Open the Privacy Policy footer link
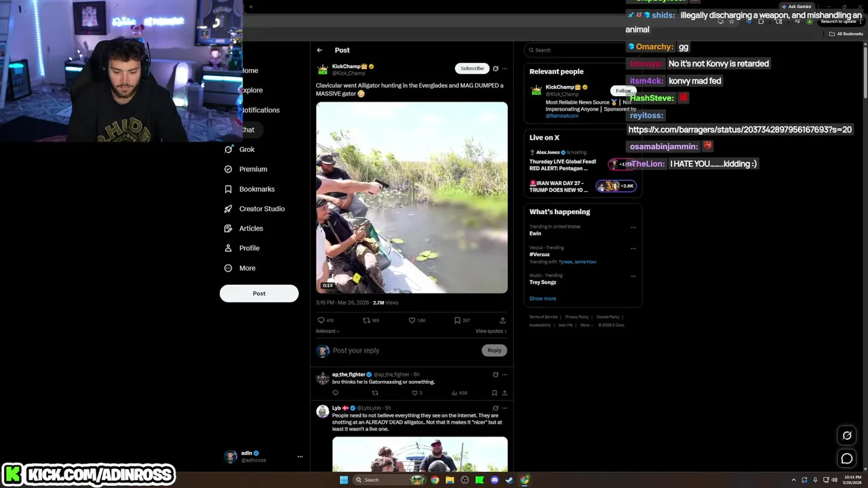Viewport: 868px width, 488px height. pyautogui.click(x=577, y=317)
